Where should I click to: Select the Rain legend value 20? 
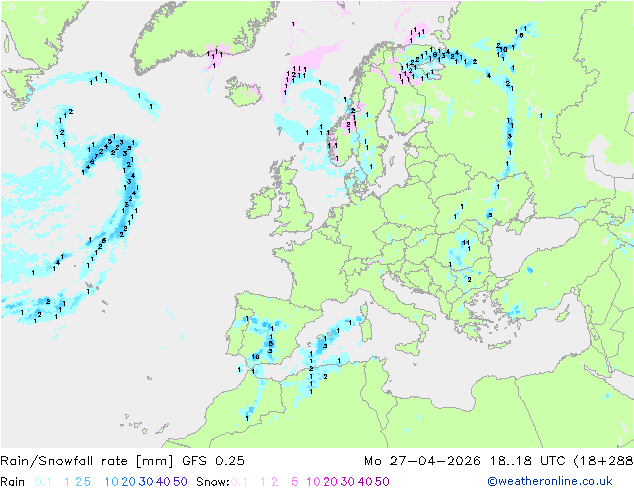tap(129, 482)
